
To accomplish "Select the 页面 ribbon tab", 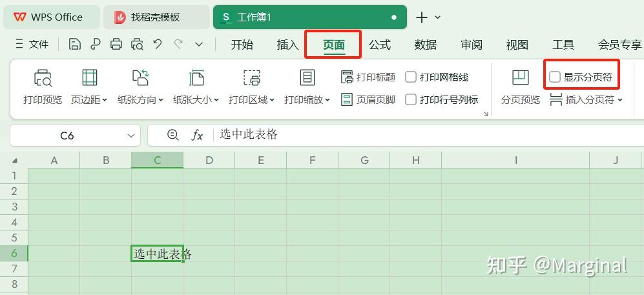I will pos(333,45).
